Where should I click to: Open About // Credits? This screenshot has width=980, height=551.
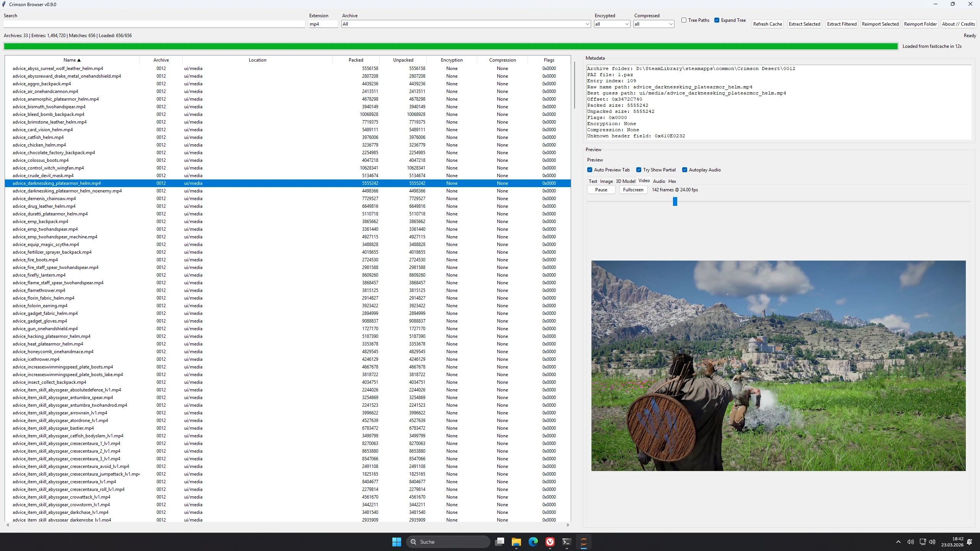pyautogui.click(x=959, y=24)
